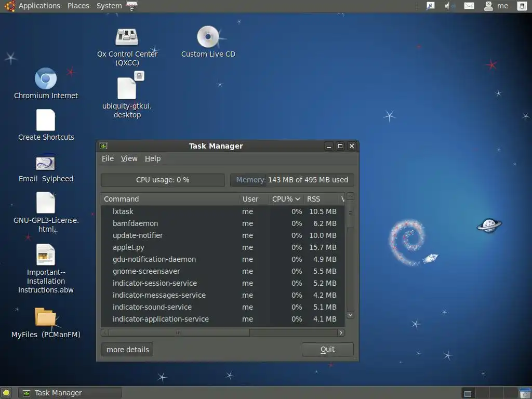Click the horizontal scrollbar thumb

tap(179, 333)
